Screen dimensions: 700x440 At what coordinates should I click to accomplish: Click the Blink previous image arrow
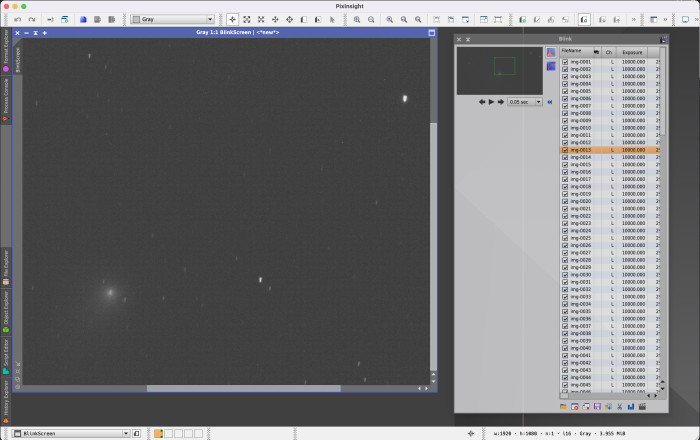coord(482,102)
